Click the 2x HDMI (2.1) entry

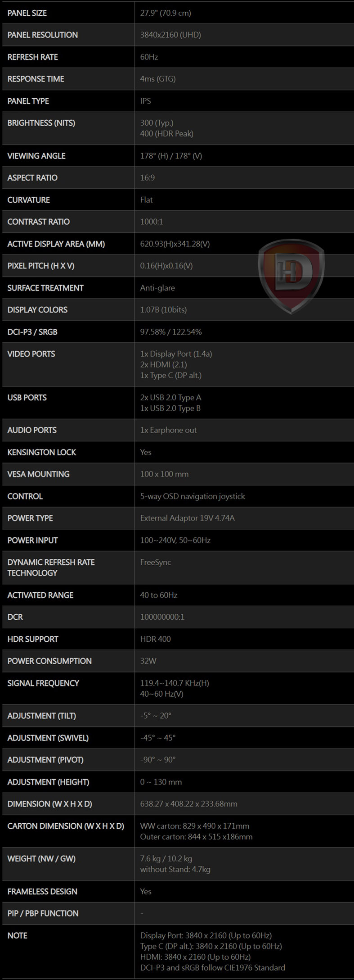point(163,364)
